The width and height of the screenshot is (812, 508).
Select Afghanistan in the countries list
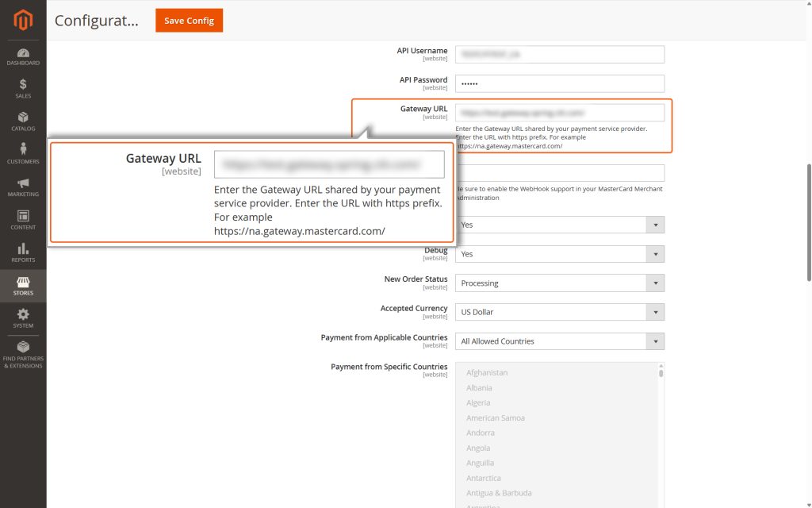tap(486, 372)
